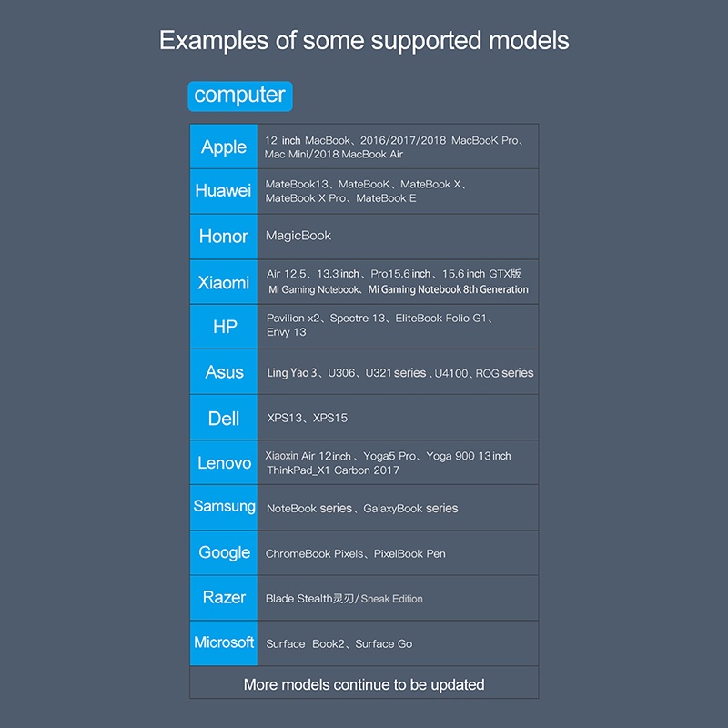Select the Samsung brand cell
This screenshot has width=728, height=728.
[224, 508]
